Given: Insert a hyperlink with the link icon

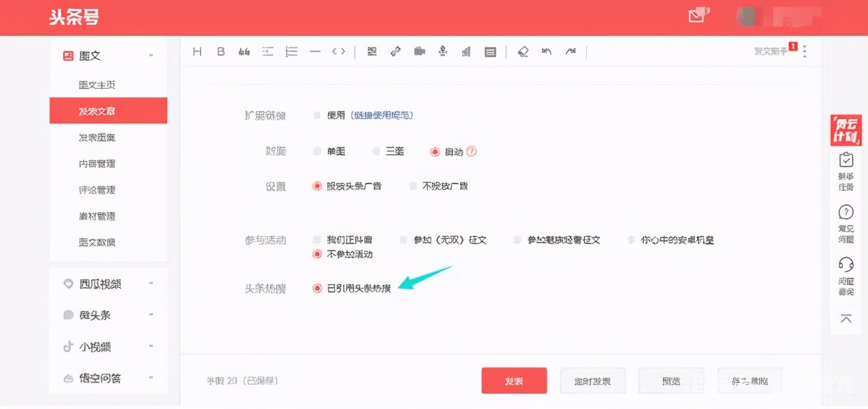Looking at the screenshot, I should tap(395, 51).
